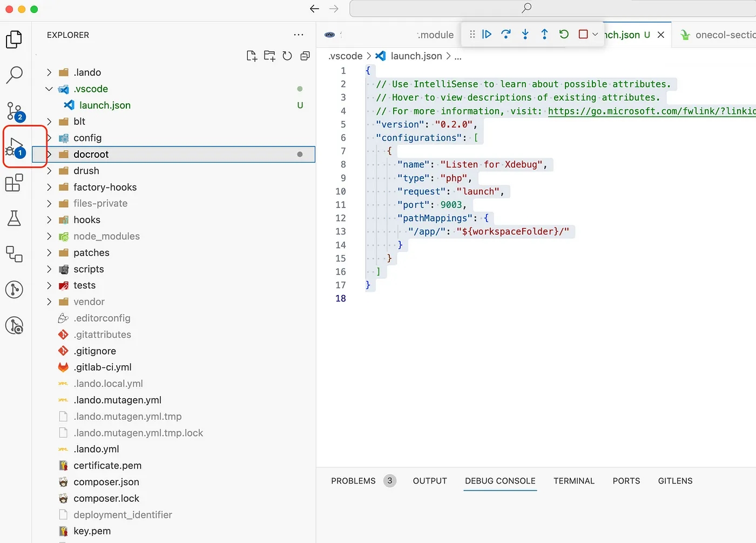Click Step Out in debug toolbar
The height and width of the screenshot is (543, 756).
click(544, 34)
